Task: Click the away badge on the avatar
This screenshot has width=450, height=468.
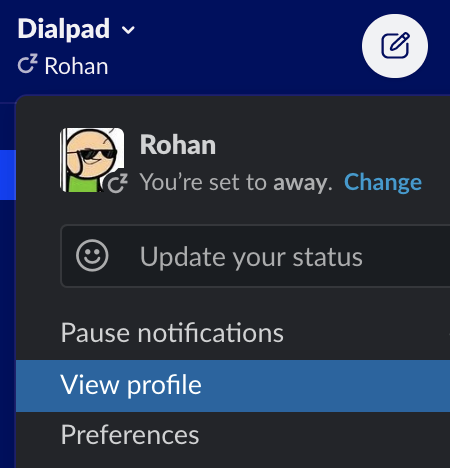Action: (118, 183)
